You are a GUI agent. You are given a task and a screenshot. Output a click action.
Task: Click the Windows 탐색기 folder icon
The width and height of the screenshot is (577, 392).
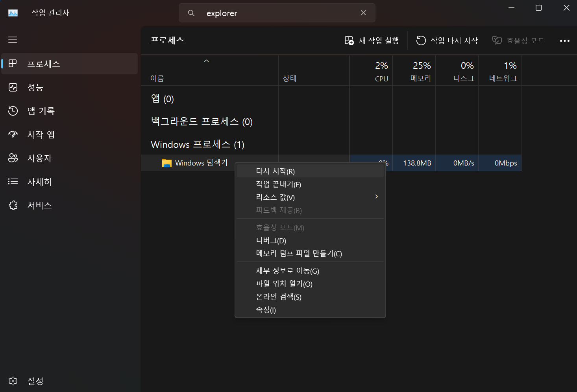[167, 163]
